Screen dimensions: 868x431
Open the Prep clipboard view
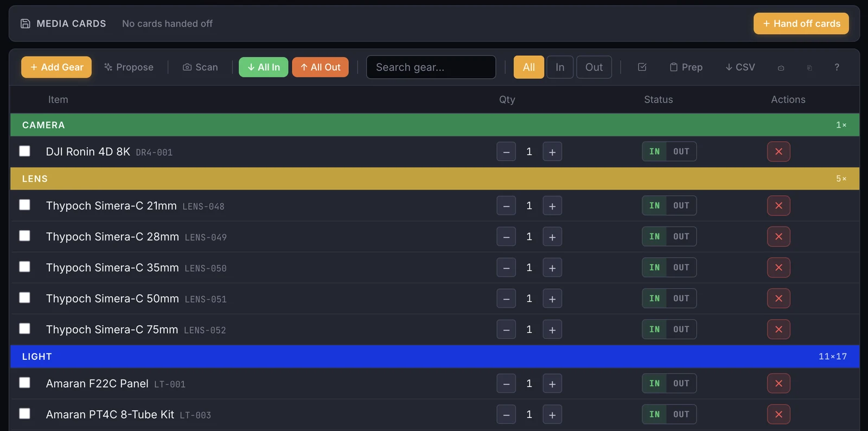point(686,67)
